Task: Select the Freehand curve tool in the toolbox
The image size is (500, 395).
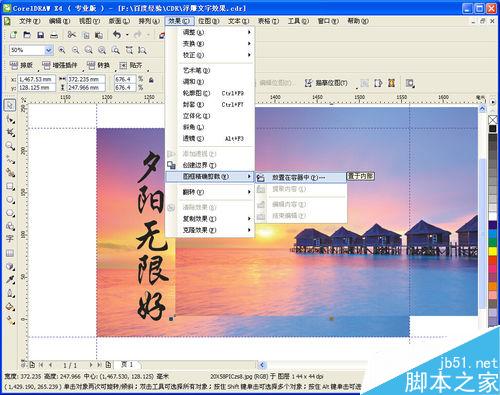Action: point(10,159)
